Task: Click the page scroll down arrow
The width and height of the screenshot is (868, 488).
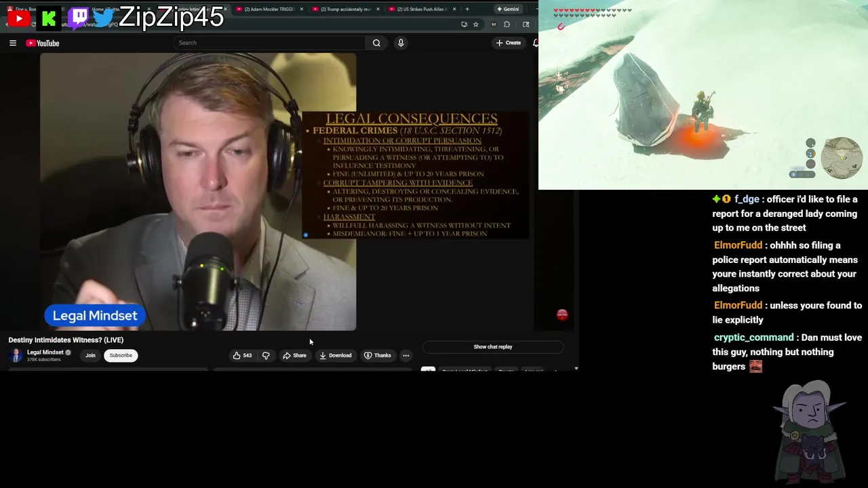Action: 576,369
